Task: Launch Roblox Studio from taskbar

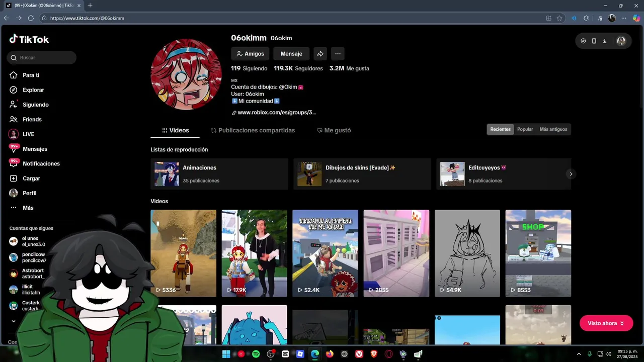Action: [x=300, y=354]
